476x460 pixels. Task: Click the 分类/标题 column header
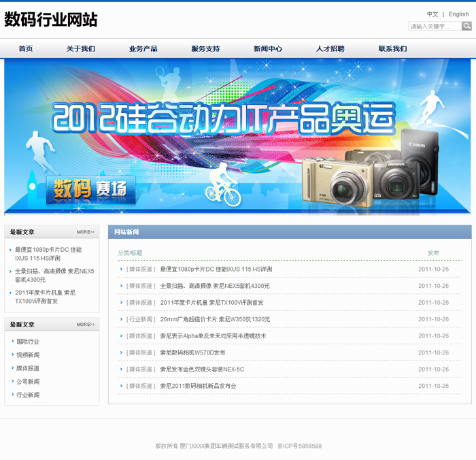point(130,253)
